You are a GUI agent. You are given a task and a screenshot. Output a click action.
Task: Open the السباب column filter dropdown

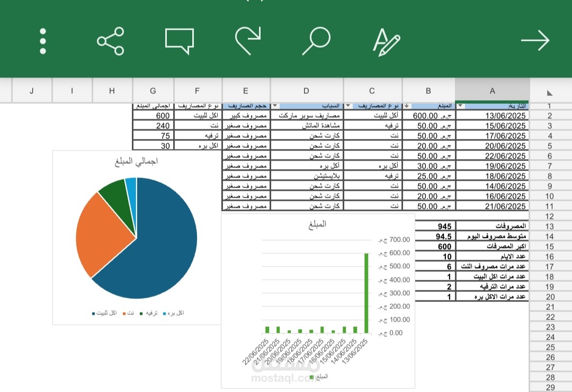tap(275, 106)
